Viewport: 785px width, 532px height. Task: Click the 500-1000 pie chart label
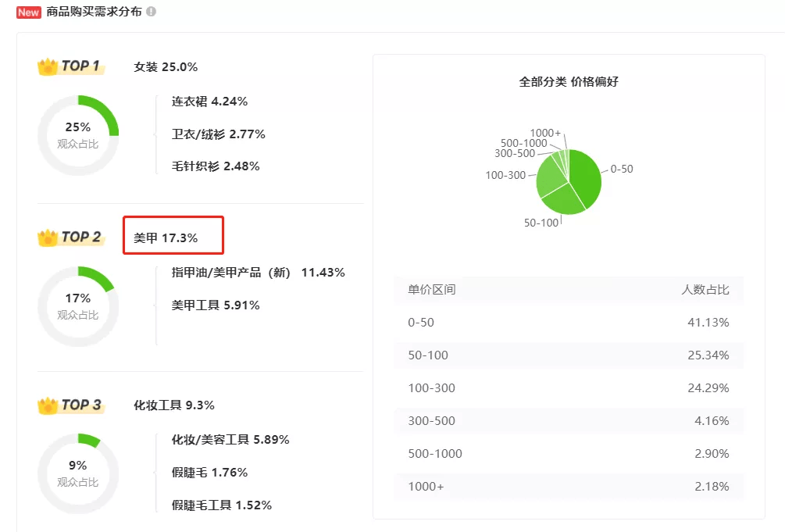coord(523,143)
